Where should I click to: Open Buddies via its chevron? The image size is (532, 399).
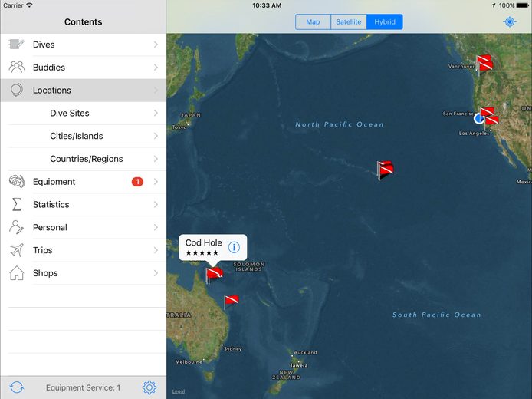(156, 68)
